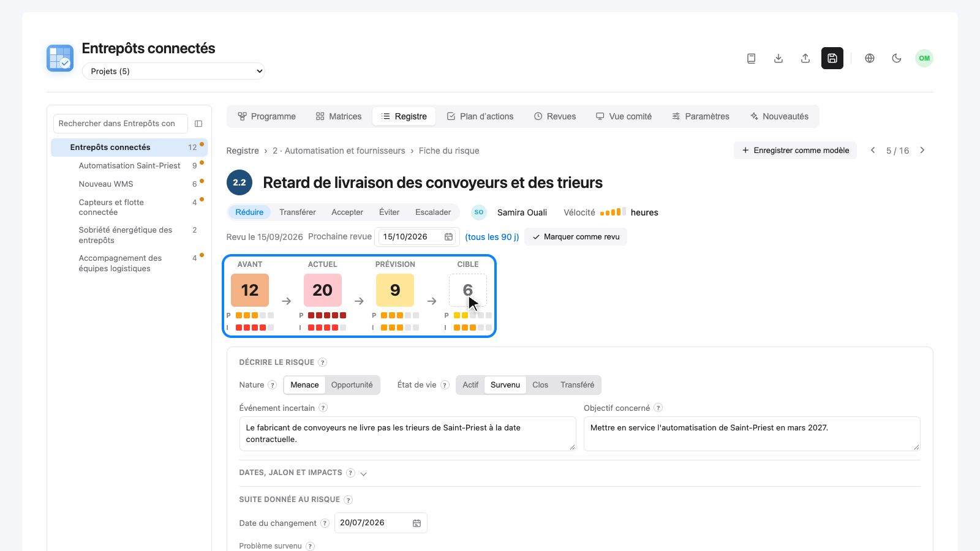Open calendar icon for Prochaine revue
The width and height of the screenshot is (980, 551).
tap(448, 237)
